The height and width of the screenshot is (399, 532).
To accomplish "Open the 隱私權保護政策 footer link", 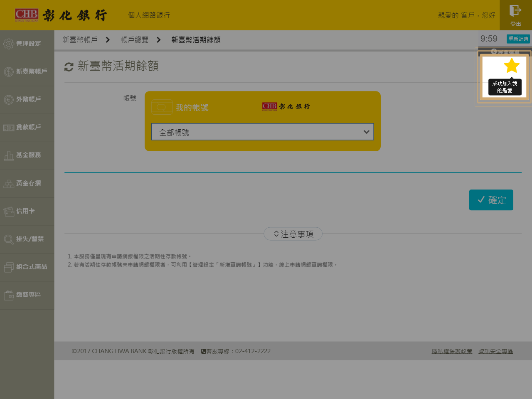I will click(x=452, y=351).
